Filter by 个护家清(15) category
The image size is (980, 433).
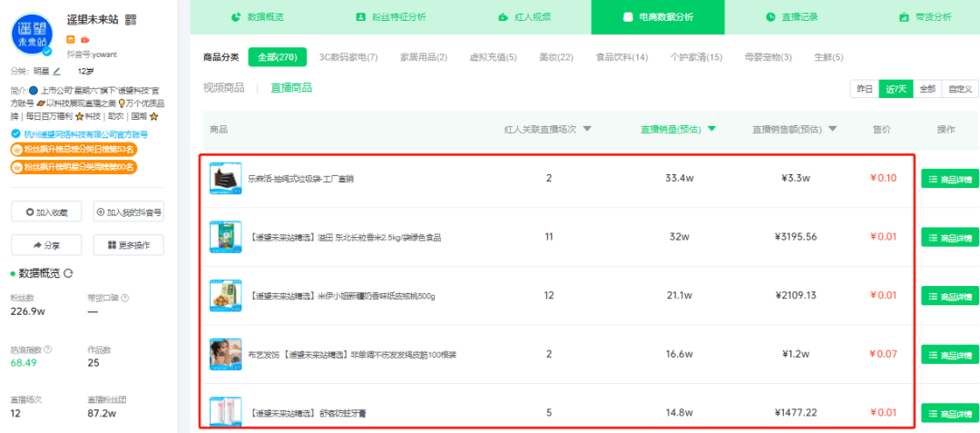(x=696, y=57)
